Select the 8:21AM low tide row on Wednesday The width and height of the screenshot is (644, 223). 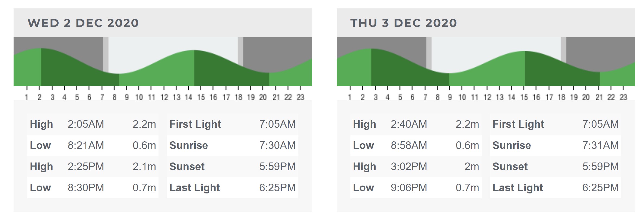93,145
